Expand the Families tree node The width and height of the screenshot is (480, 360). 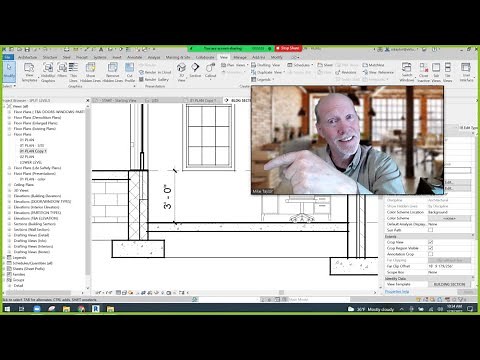click(x=4, y=274)
